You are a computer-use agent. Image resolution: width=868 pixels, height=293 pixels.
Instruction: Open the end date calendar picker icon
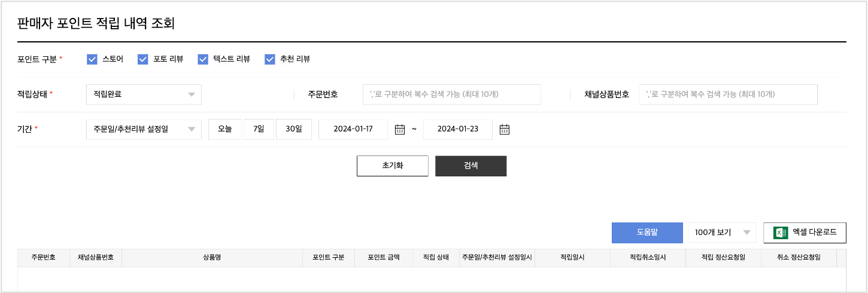coord(504,129)
